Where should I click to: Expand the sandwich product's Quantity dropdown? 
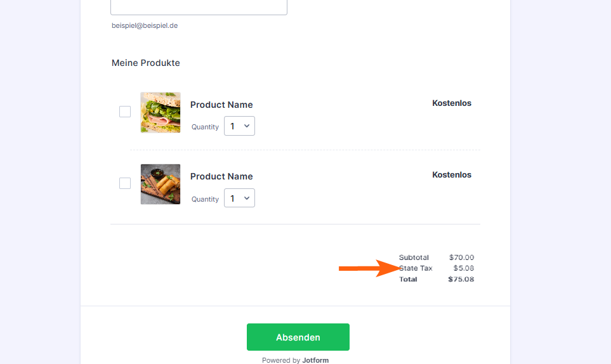(x=239, y=126)
